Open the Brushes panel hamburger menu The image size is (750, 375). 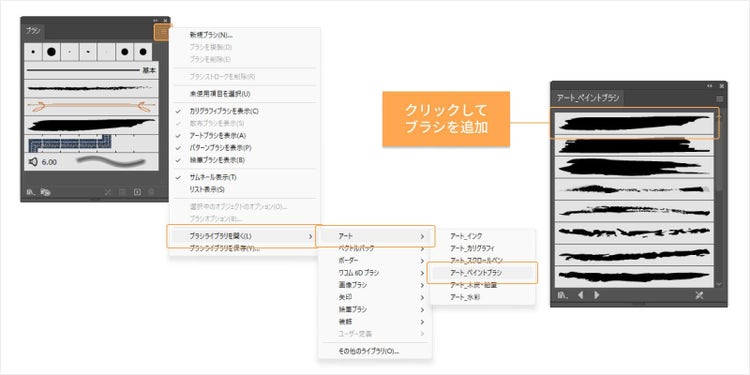(x=164, y=33)
